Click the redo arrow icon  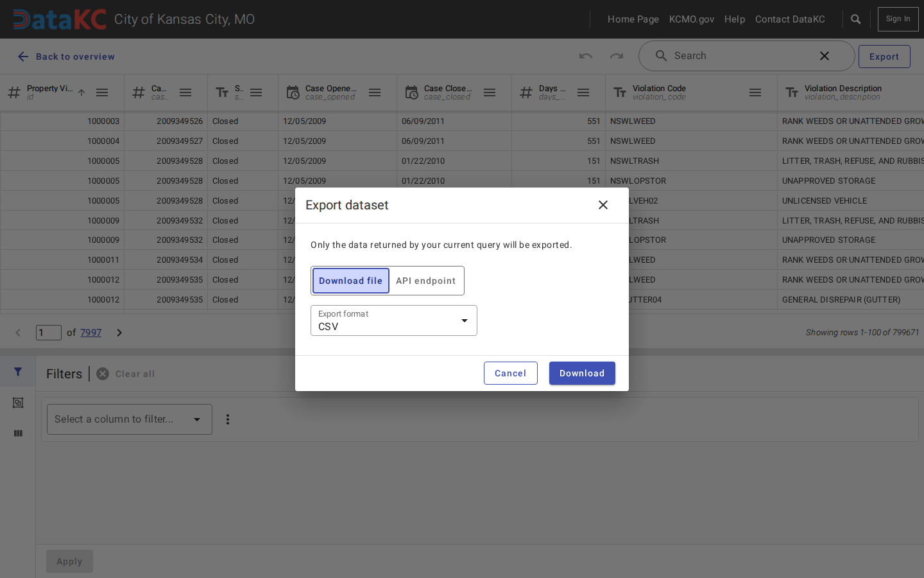point(617,56)
